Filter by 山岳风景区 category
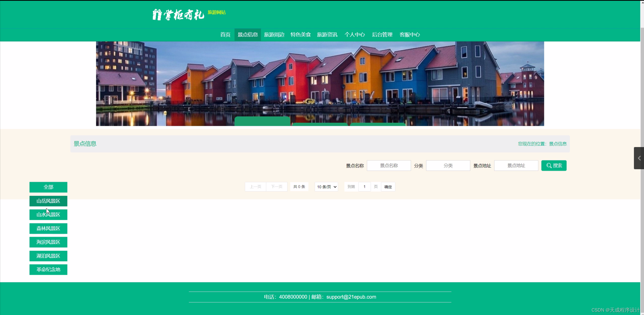Viewport: 644px width, 315px height. coord(48,201)
